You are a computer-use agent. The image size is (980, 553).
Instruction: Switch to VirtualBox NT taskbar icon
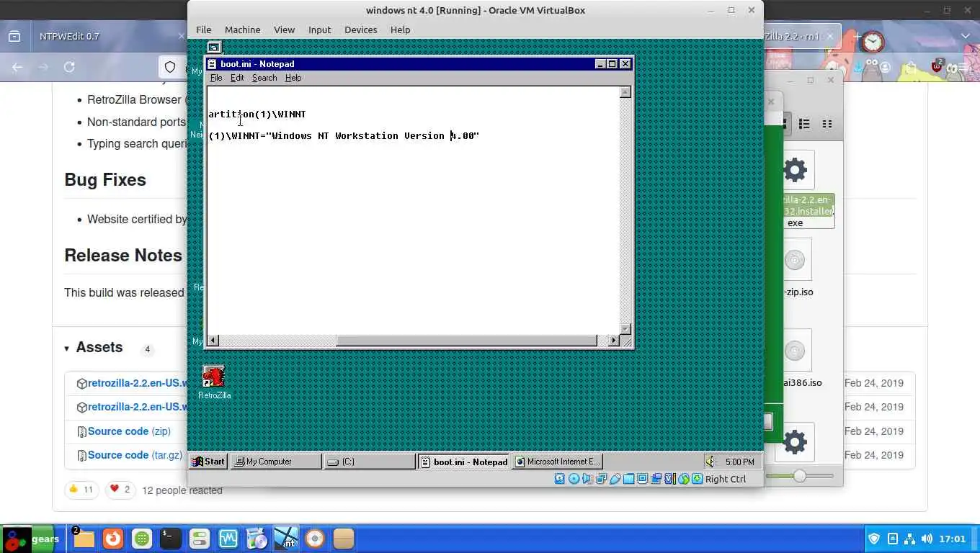(286, 539)
